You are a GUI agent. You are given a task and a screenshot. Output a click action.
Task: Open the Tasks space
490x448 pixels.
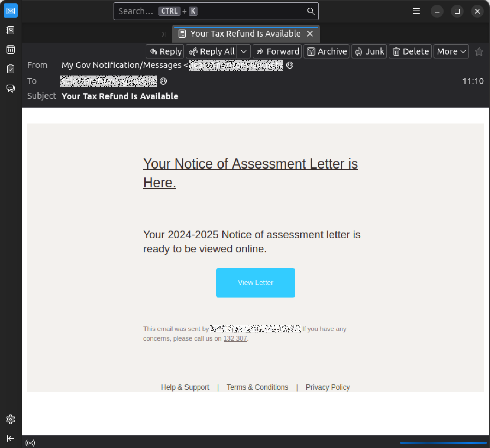point(11,69)
